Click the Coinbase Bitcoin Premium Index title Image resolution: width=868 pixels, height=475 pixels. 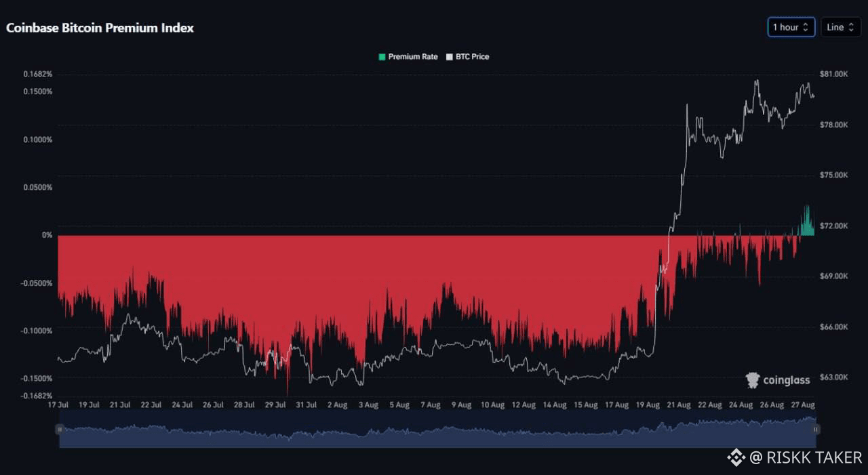coord(100,28)
